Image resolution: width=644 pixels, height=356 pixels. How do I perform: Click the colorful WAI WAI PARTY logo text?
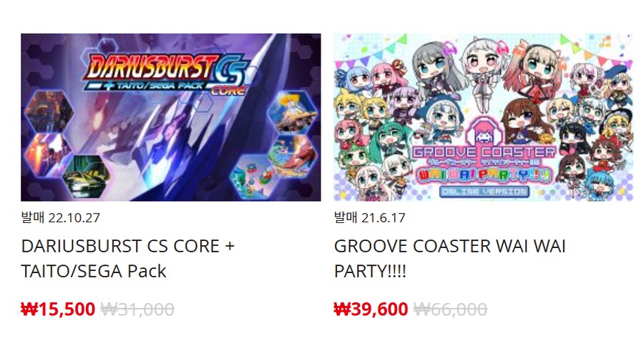point(484,174)
